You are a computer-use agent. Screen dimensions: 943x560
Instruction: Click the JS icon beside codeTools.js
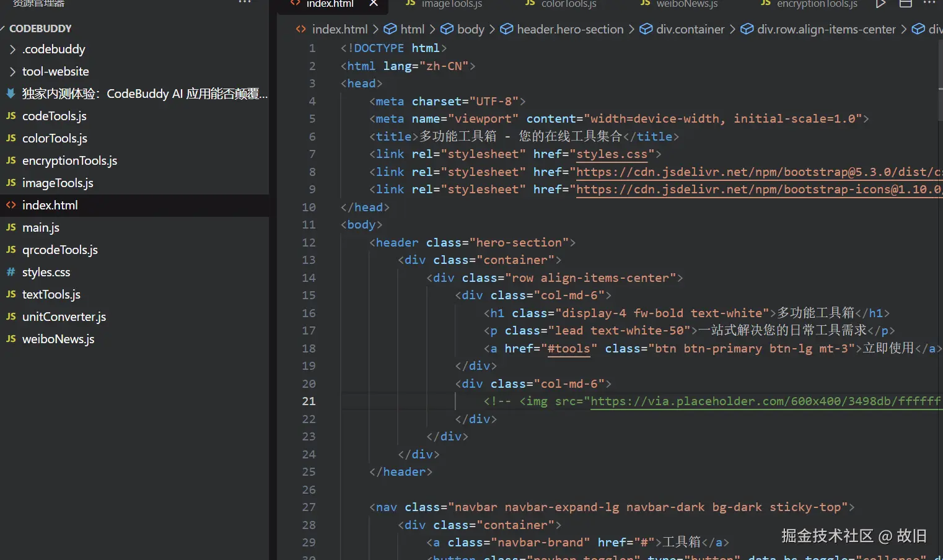11,116
